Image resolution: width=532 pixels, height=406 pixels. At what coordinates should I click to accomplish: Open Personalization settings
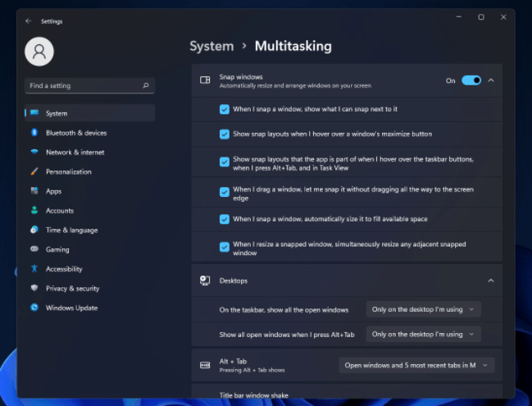point(90,171)
